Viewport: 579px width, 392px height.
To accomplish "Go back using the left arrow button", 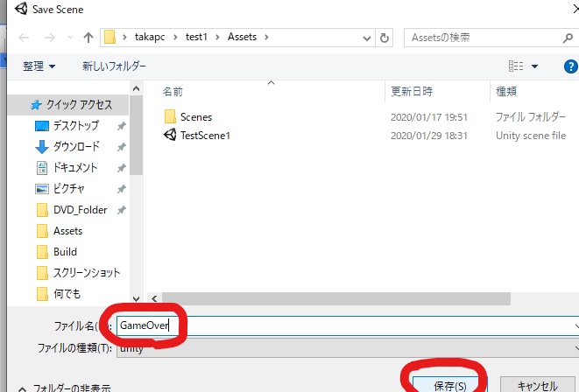I will (x=24, y=38).
